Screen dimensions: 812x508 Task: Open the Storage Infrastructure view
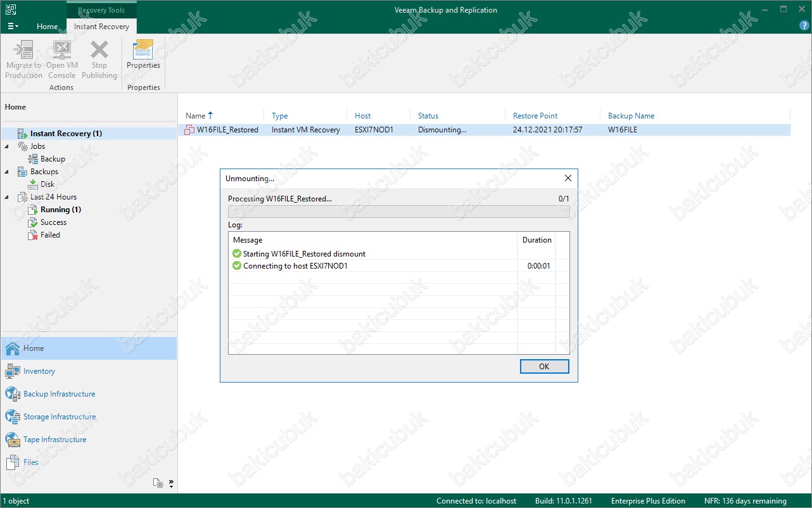pyautogui.click(x=60, y=417)
